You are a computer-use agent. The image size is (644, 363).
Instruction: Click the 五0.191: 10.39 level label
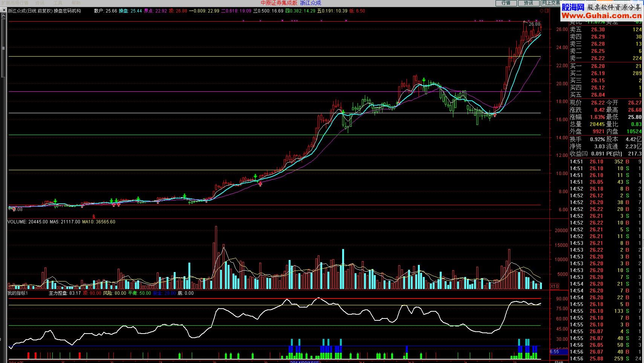(x=332, y=11)
